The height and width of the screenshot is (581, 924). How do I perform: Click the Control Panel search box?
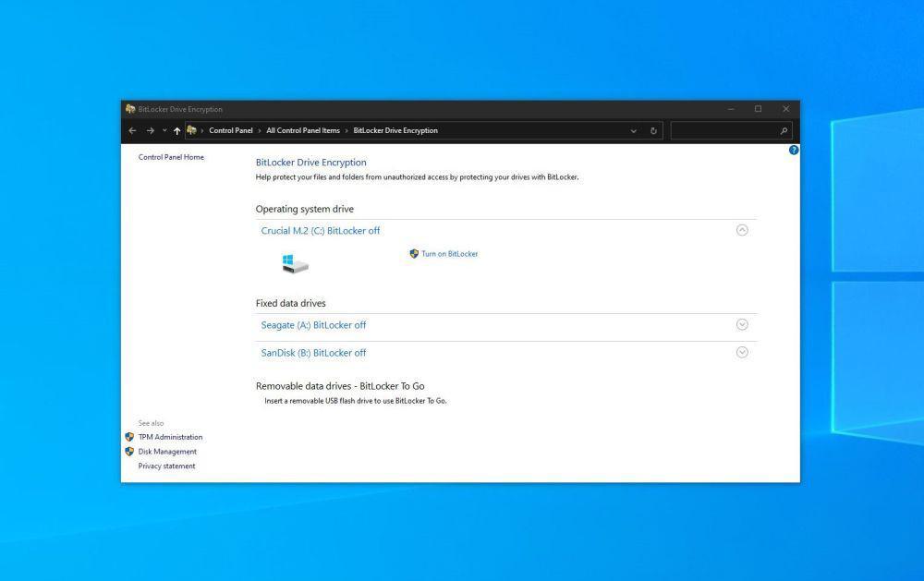[x=731, y=131]
